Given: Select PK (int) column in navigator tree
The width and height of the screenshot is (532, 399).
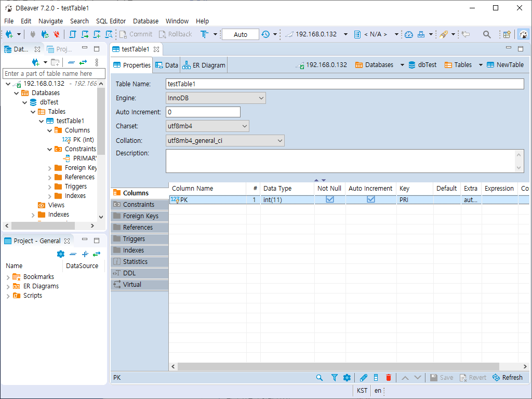Looking at the screenshot, I should [78, 140].
